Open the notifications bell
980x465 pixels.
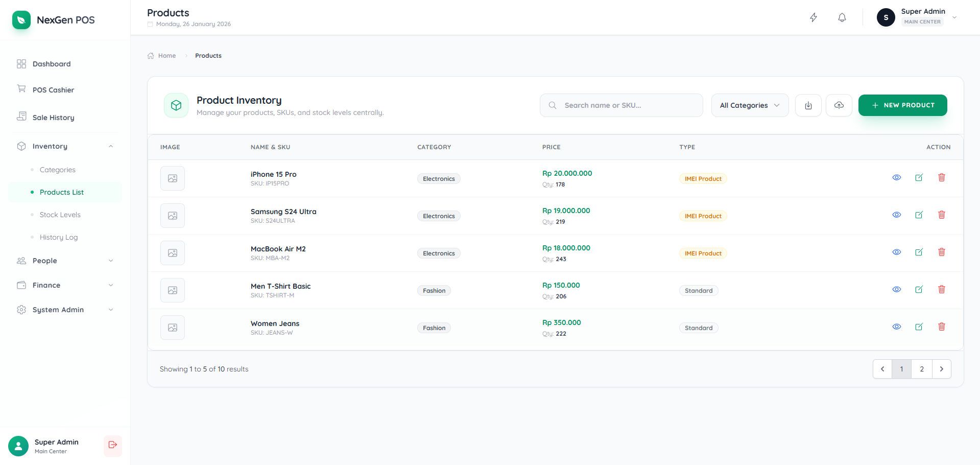click(842, 17)
